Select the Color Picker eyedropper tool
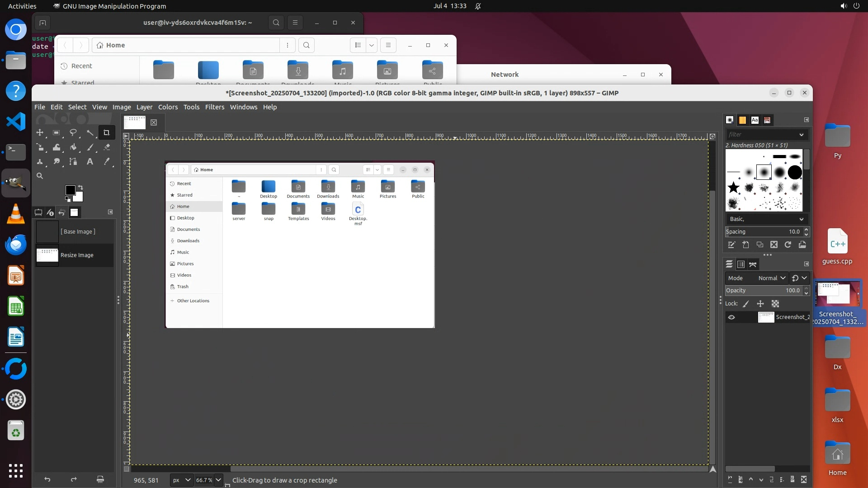The image size is (868, 488). pos(107,161)
